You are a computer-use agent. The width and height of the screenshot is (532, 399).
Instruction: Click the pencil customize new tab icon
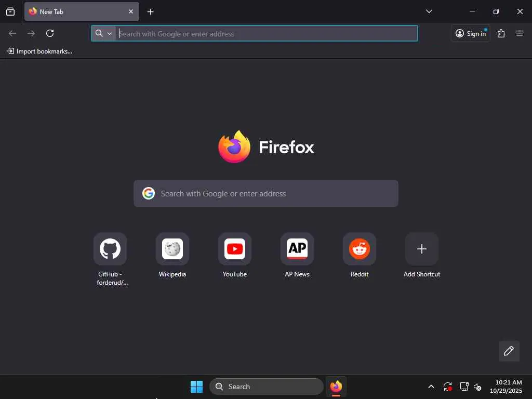tap(509, 351)
